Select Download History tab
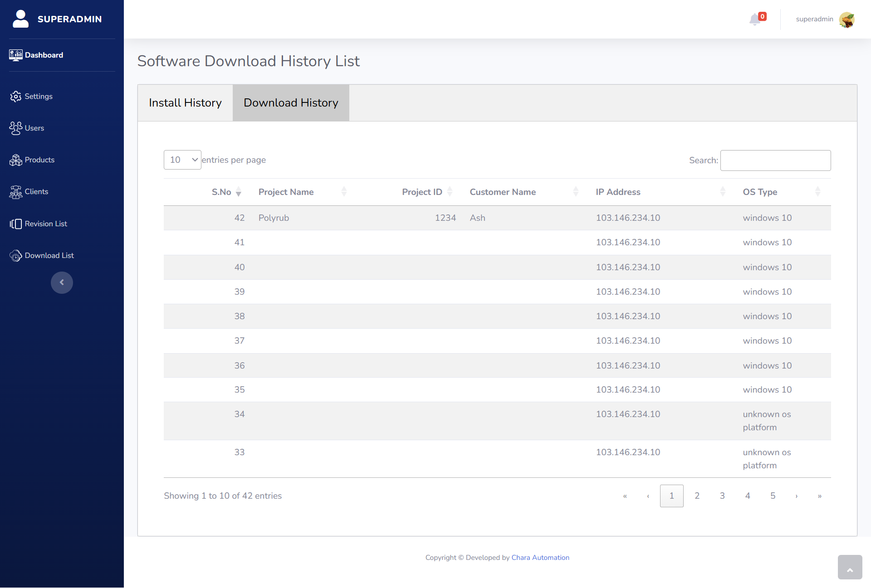Screen dimensions: 871x588 click(x=291, y=103)
